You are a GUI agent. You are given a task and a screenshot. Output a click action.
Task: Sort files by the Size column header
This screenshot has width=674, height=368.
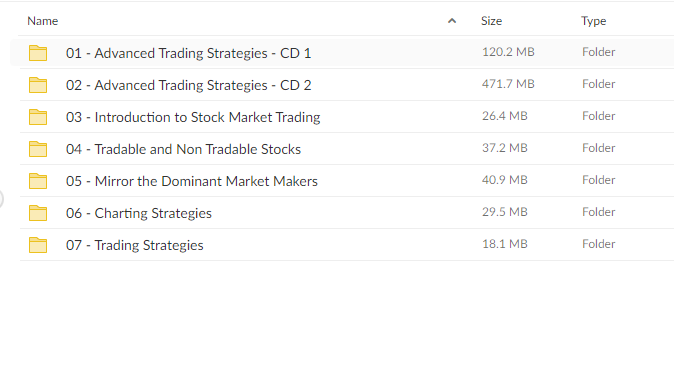[x=491, y=21]
